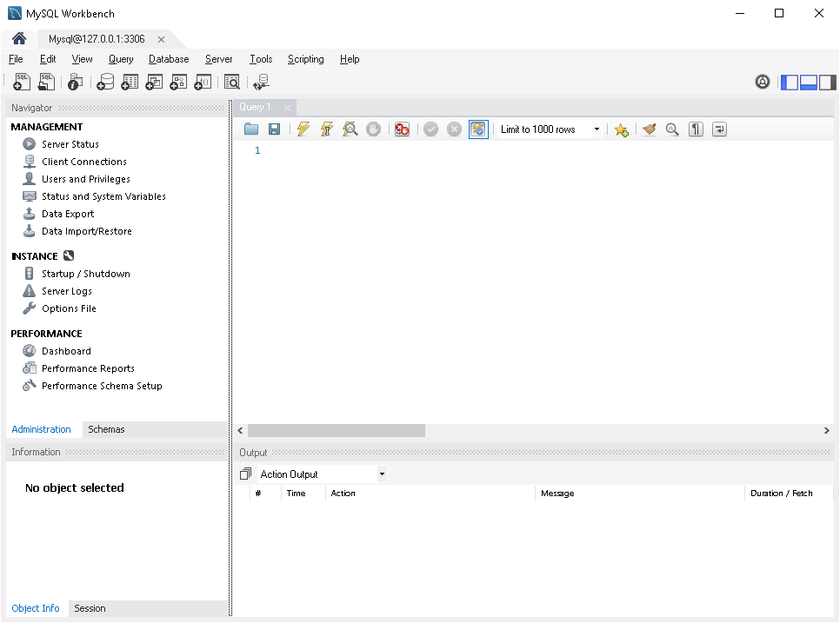Open Performance Schema Setup
This screenshot has height=623, width=840.
coord(102,386)
